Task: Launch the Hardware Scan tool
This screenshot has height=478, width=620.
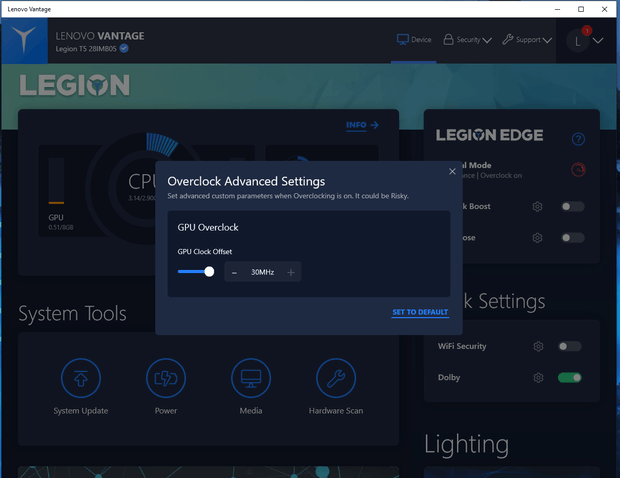Action: 336,378
